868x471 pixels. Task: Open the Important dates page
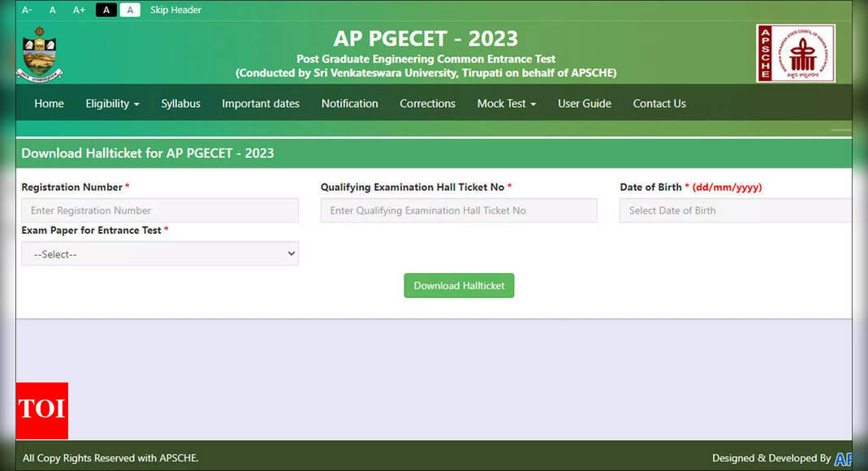tap(261, 103)
